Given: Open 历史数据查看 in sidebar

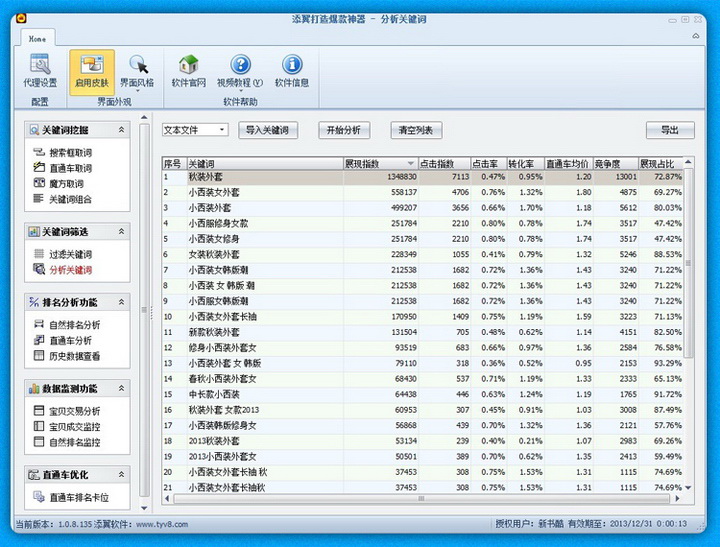Looking at the screenshot, I should pyautogui.click(x=67, y=356).
